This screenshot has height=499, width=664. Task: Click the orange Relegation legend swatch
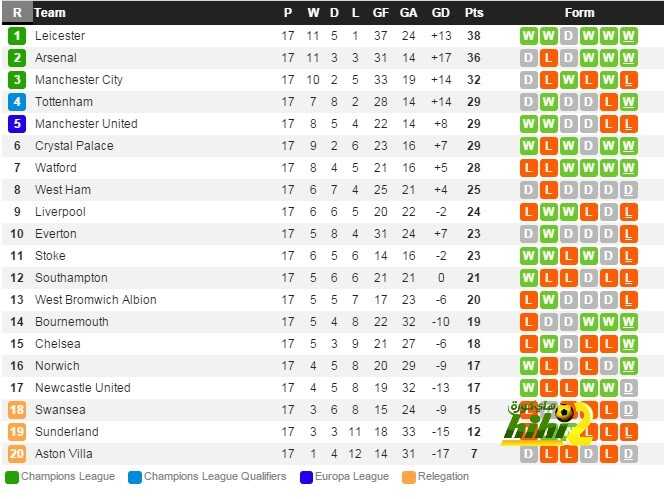coord(409,477)
